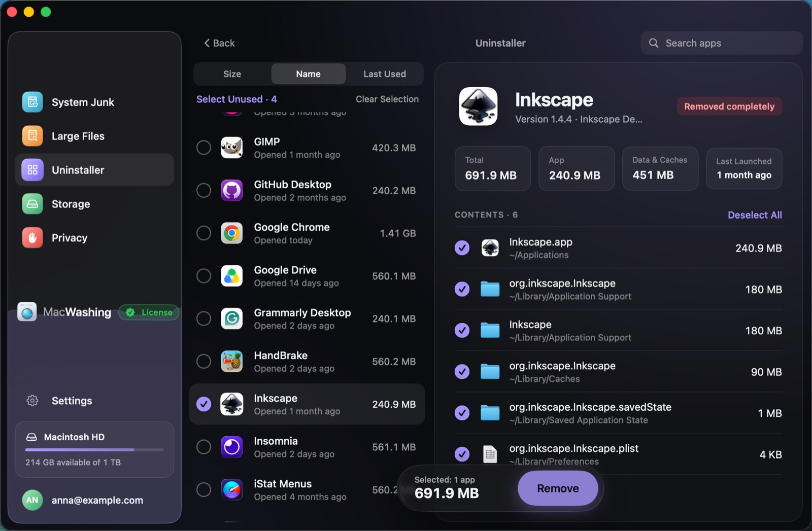The image size is (812, 531).
Task: Click Clear Selection
Action: pyautogui.click(x=387, y=99)
